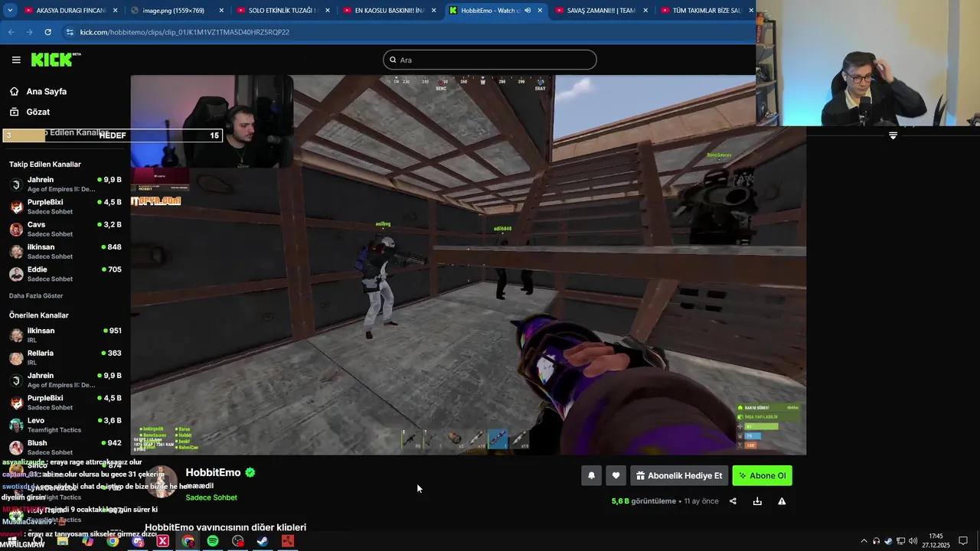Screen dimensions: 980x551
Task: Open Rellaria in Önerilen Kanallar
Action: 64,357
